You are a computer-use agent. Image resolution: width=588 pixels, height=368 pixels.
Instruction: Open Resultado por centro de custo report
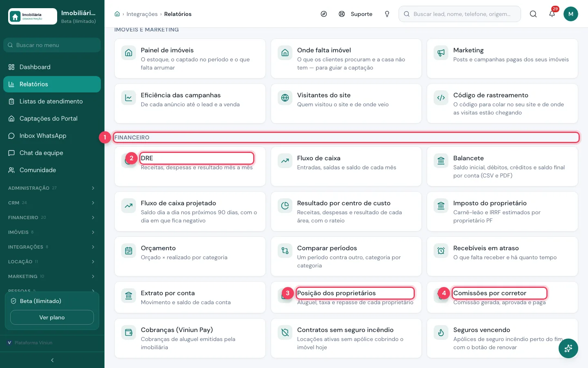tap(346, 211)
